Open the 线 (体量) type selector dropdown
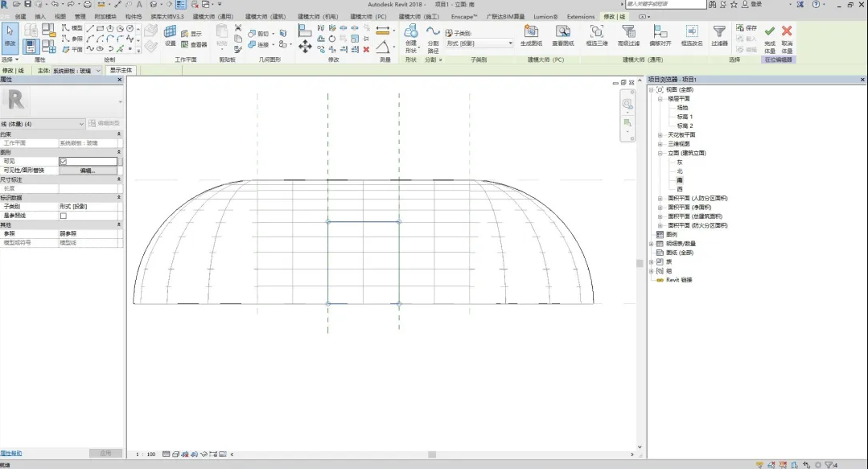 pyautogui.click(x=81, y=124)
